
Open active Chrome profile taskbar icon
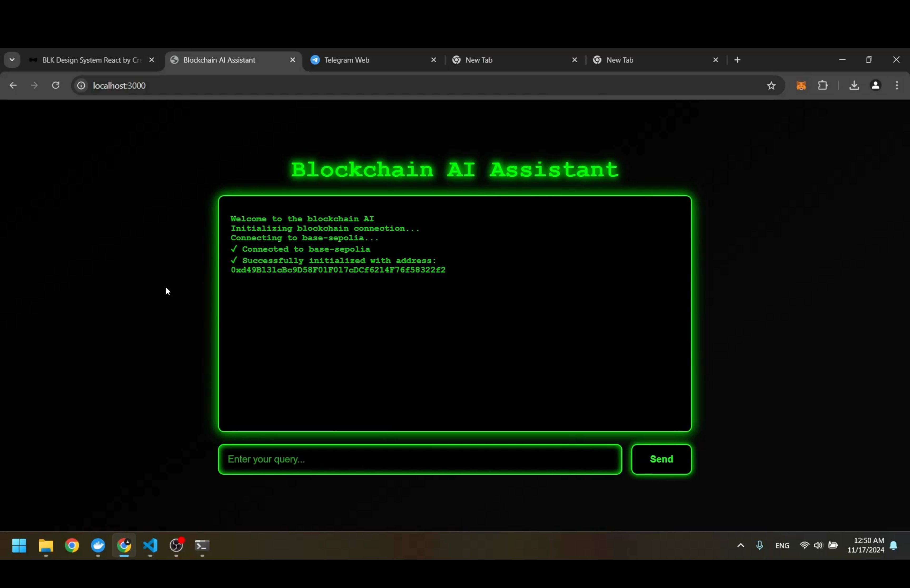(x=124, y=546)
